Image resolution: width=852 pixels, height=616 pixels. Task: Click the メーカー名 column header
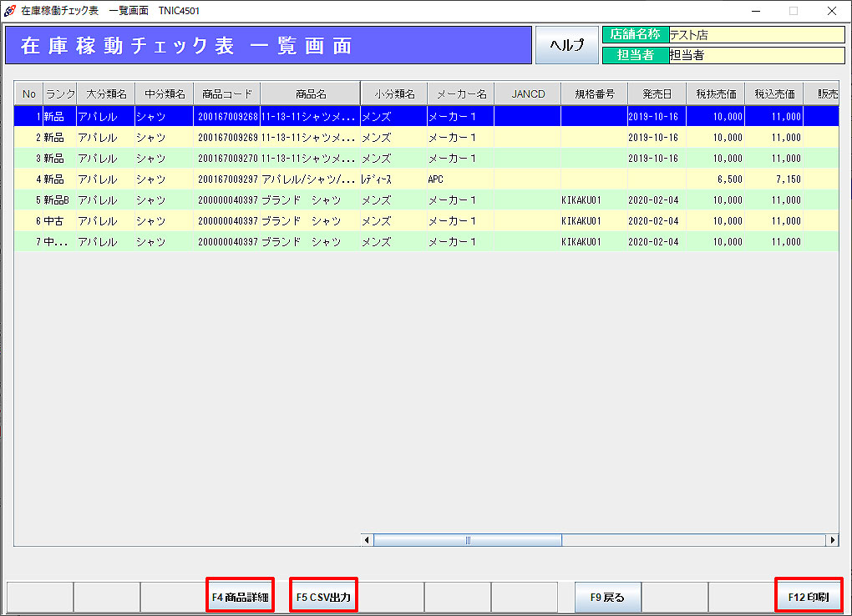click(461, 93)
